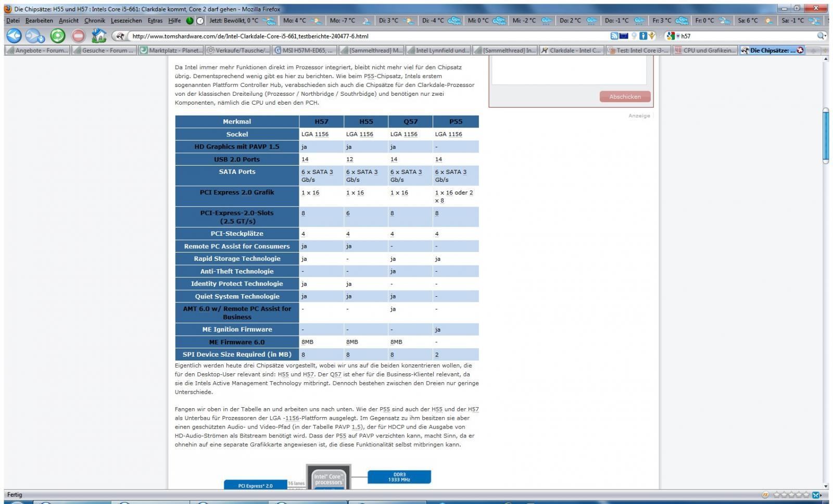Open new tab button beside last tab
The width and height of the screenshot is (833, 504).
point(812,51)
